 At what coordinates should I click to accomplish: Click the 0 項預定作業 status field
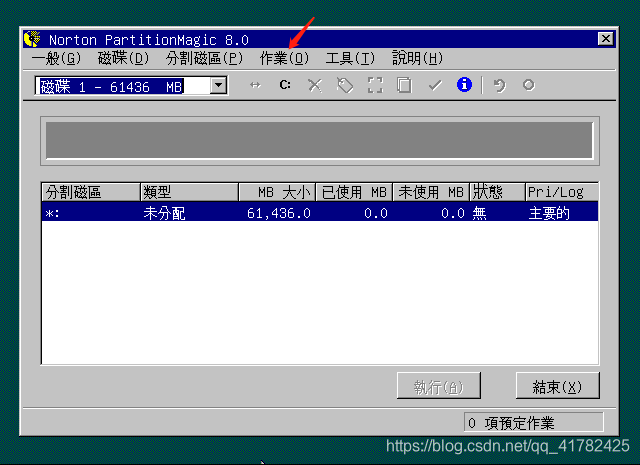pyautogui.click(x=533, y=423)
